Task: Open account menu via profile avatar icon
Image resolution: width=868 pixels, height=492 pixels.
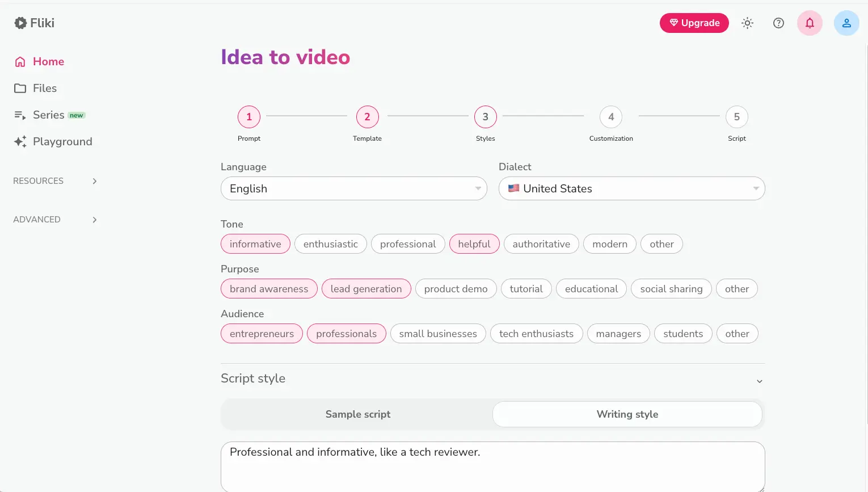Action: 846,23
